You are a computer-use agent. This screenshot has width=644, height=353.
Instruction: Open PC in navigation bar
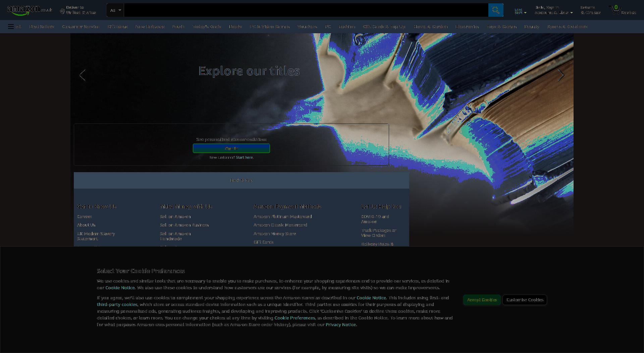click(x=328, y=27)
